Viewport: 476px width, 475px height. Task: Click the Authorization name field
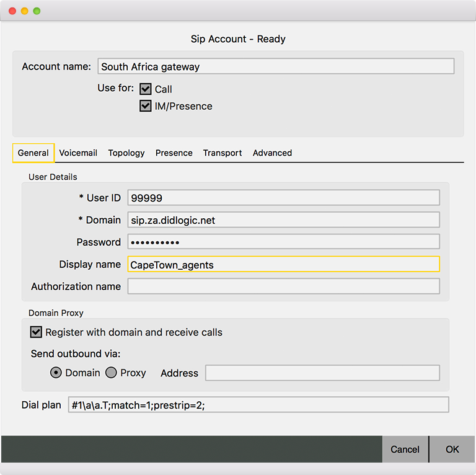(x=283, y=286)
